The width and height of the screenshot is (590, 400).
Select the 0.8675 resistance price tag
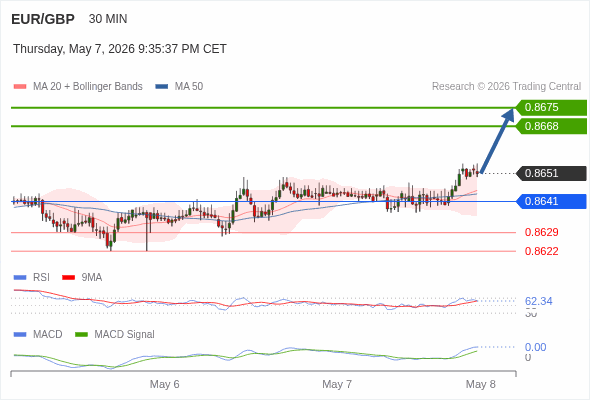click(551, 108)
